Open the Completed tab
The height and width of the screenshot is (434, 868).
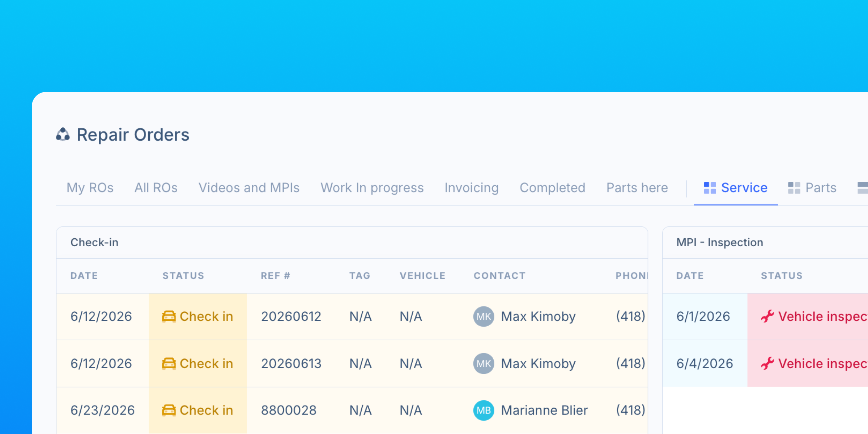point(552,188)
